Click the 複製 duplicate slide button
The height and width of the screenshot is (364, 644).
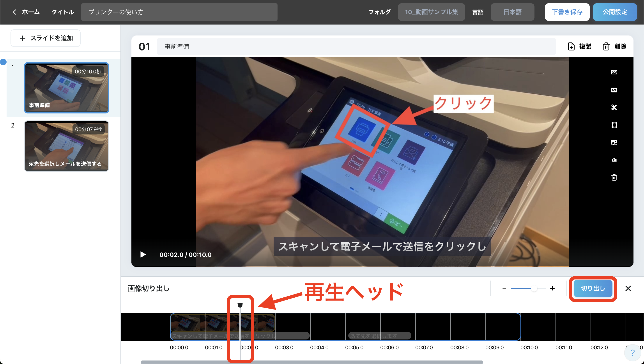point(580,46)
